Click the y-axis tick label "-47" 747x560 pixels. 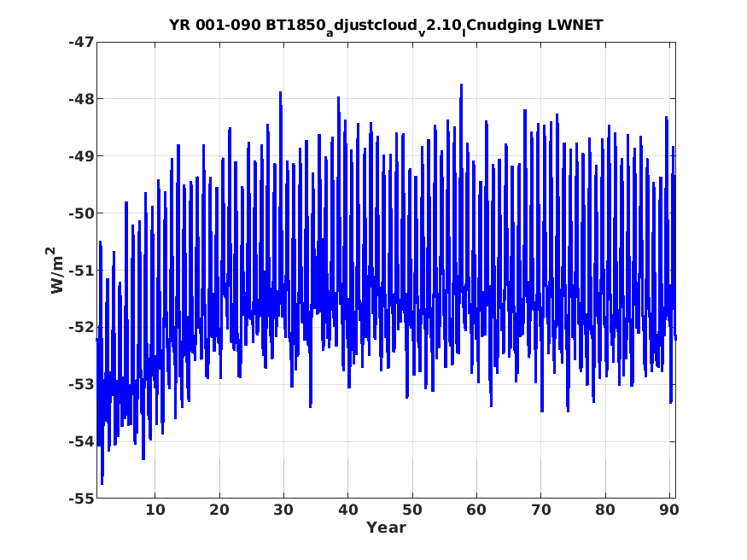pos(81,43)
